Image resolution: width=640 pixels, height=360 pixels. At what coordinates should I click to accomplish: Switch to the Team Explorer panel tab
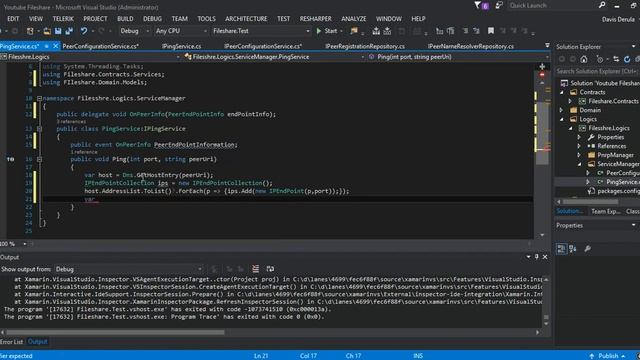pyautogui.click(x=606, y=211)
